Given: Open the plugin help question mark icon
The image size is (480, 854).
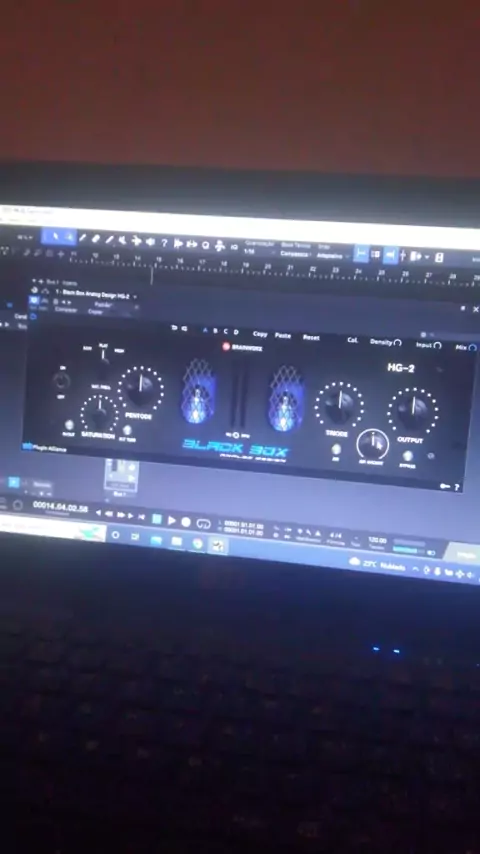Looking at the screenshot, I should click(457, 487).
